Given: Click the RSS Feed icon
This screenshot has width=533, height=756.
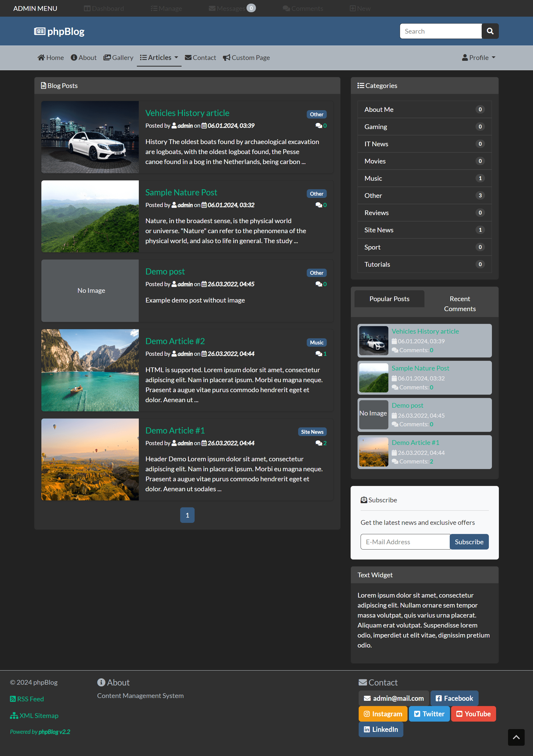Looking at the screenshot, I should point(12,699).
